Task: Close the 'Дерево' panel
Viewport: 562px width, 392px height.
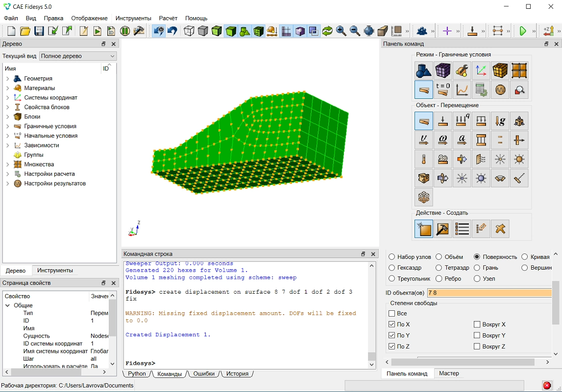Action: coord(114,44)
